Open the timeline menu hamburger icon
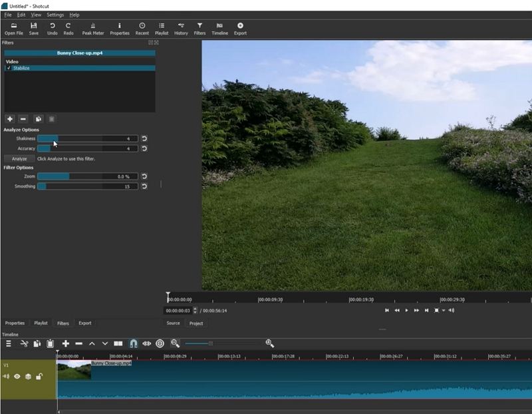The image size is (532, 414). tap(8, 343)
